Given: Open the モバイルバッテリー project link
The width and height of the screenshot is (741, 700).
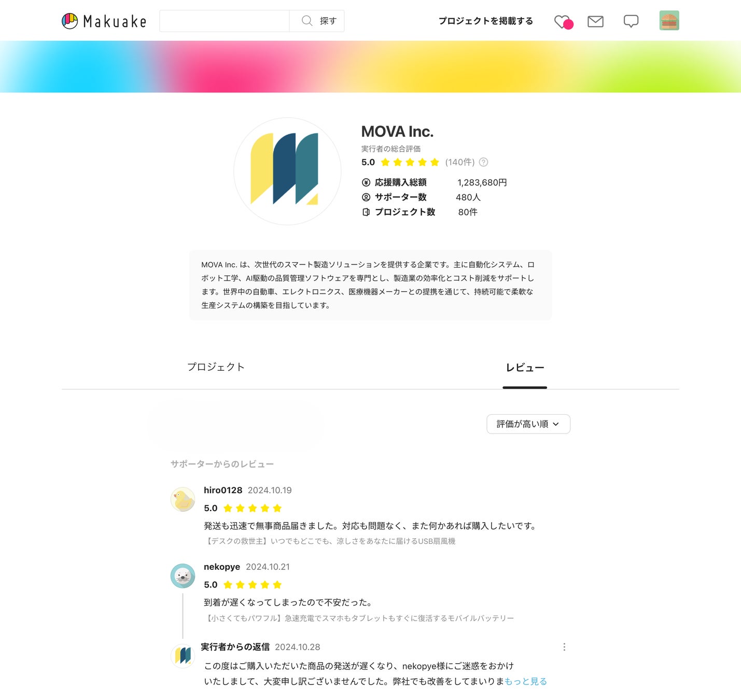Looking at the screenshot, I should pyautogui.click(x=359, y=618).
